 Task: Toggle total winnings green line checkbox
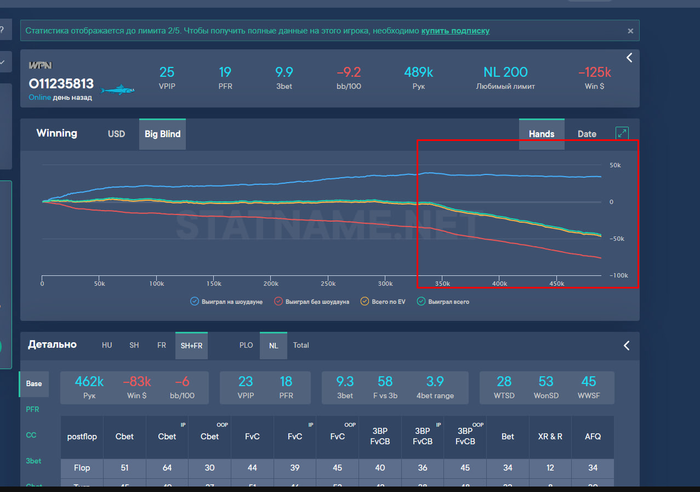pyautogui.click(x=421, y=301)
